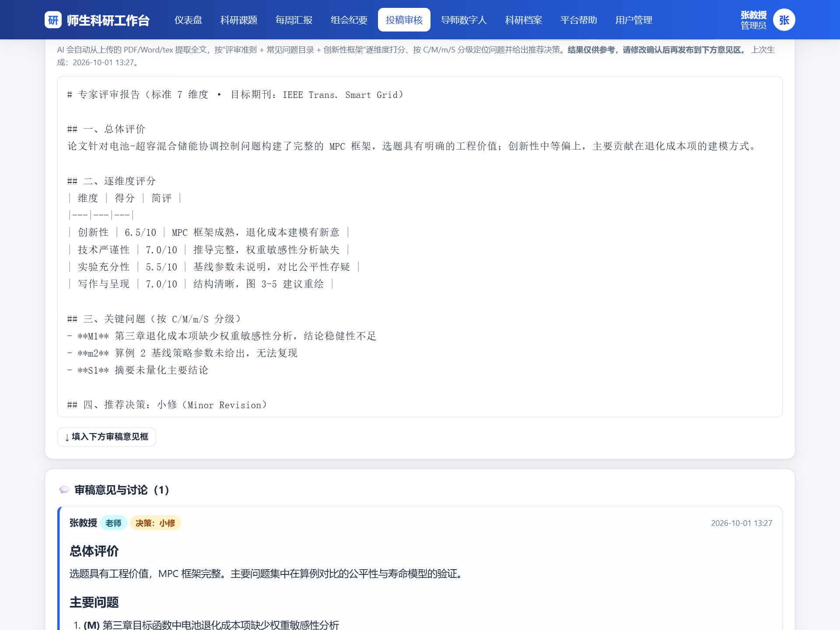840x630 pixels.
Task: Click the 创新性 6.5/10 score row
Action: pos(208,232)
